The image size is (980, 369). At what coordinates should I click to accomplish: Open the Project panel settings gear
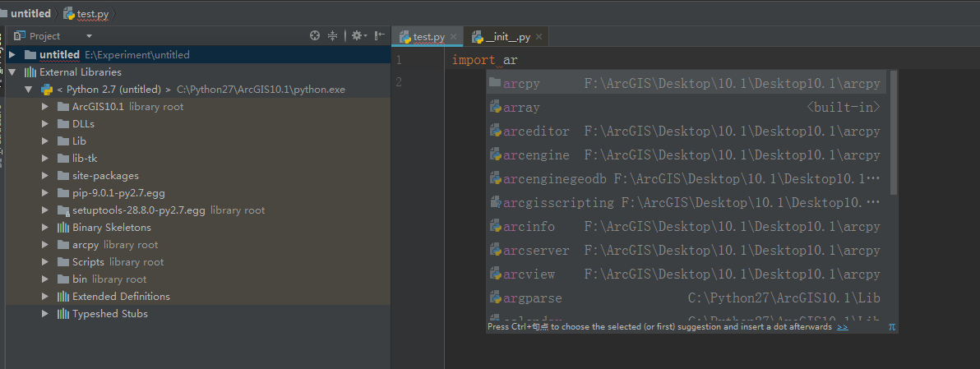[x=356, y=35]
